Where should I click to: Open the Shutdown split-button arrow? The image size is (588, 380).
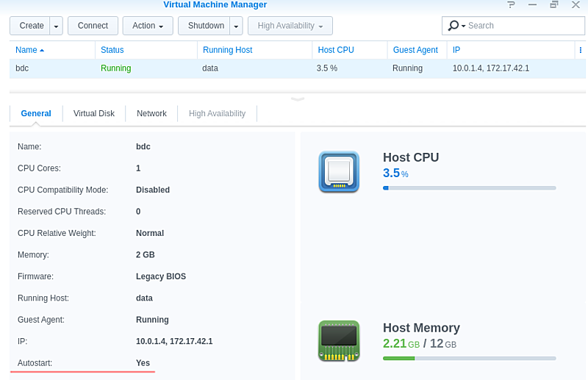236,26
